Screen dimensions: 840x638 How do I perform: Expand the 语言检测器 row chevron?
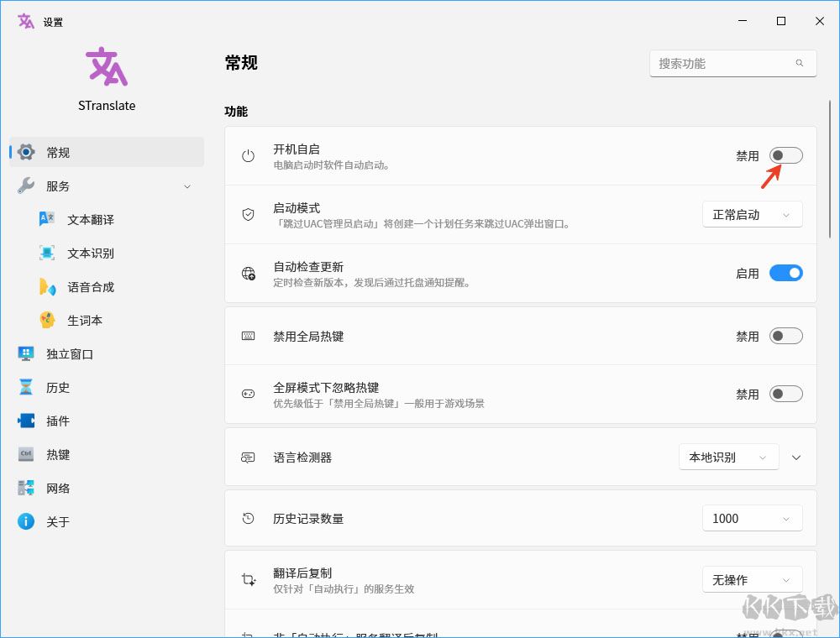click(796, 458)
